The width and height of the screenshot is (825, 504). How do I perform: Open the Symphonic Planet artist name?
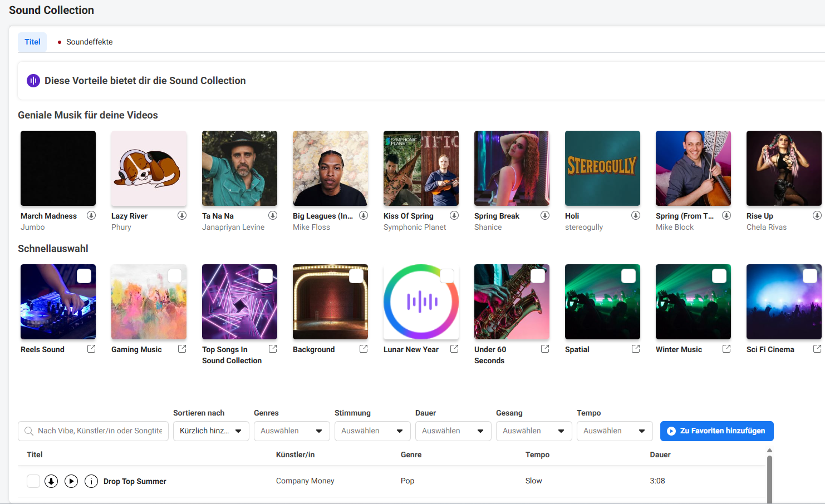click(x=415, y=228)
